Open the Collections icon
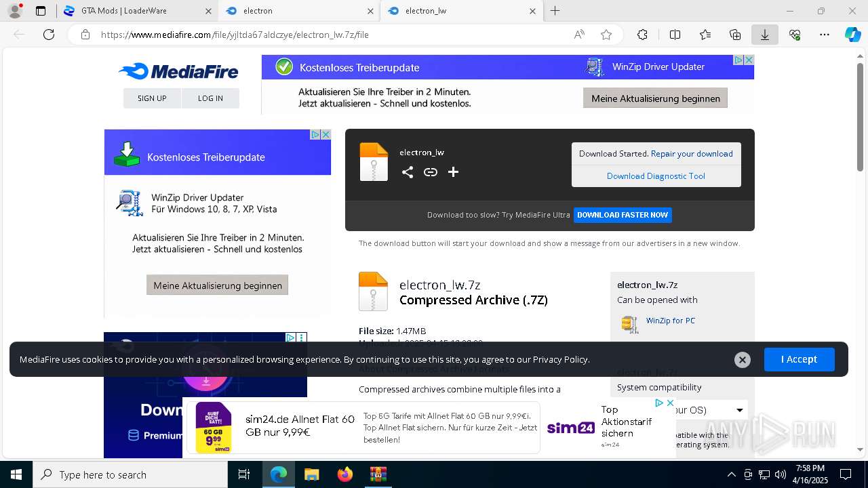The width and height of the screenshot is (868, 488). [x=735, y=35]
